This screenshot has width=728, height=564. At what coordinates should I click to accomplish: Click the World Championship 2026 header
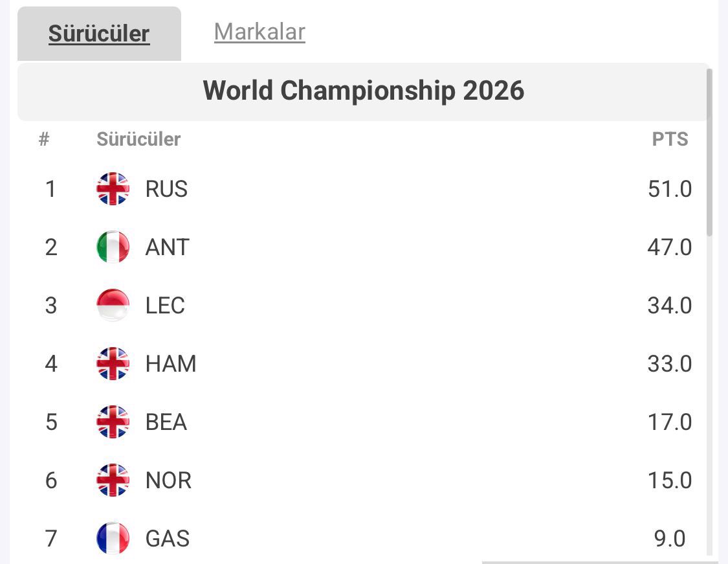[x=363, y=91]
